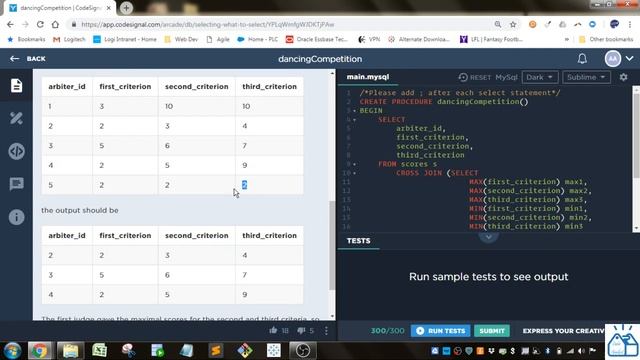Click the SUBMIT button
Screen dimensions: 640x360
coord(492,331)
